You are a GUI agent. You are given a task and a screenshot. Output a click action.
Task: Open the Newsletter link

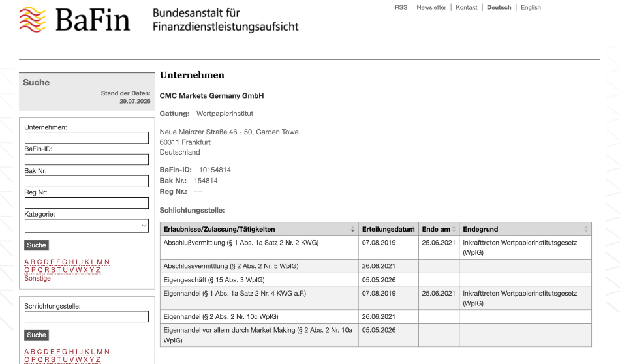point(431,8)
